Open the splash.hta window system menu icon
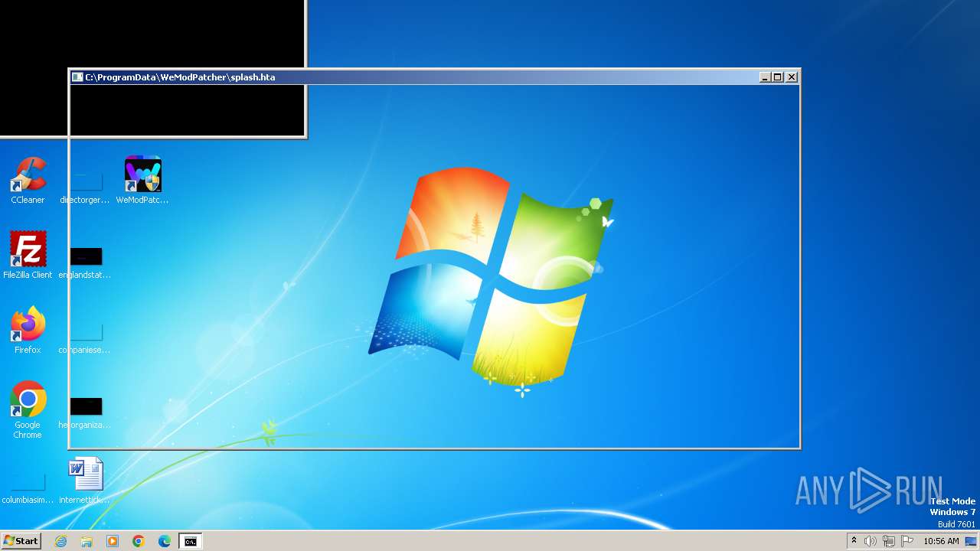Viewport: 980px width, 551px height. pyautogui.click(x=77, y=77)
